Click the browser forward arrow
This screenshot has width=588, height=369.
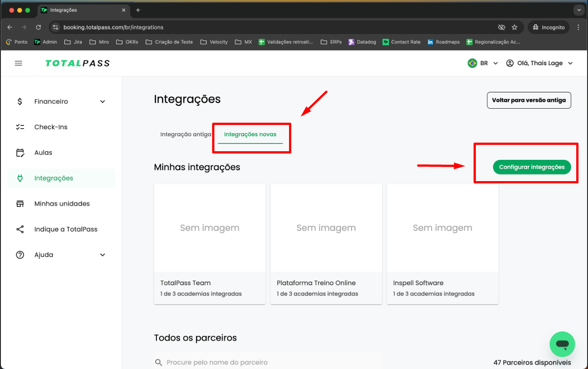pyautogui.click(x=24, y=27)
